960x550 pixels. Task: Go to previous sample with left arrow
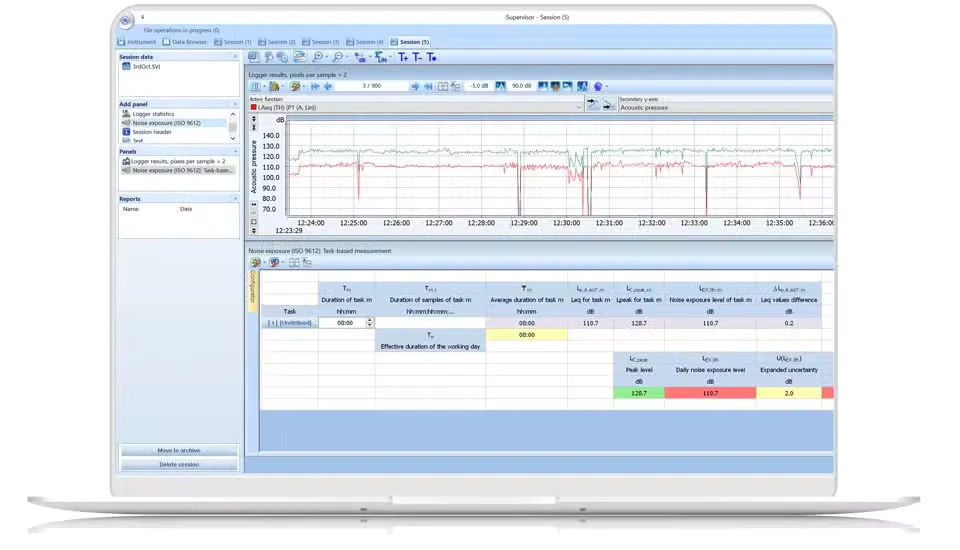pos(328,86)
